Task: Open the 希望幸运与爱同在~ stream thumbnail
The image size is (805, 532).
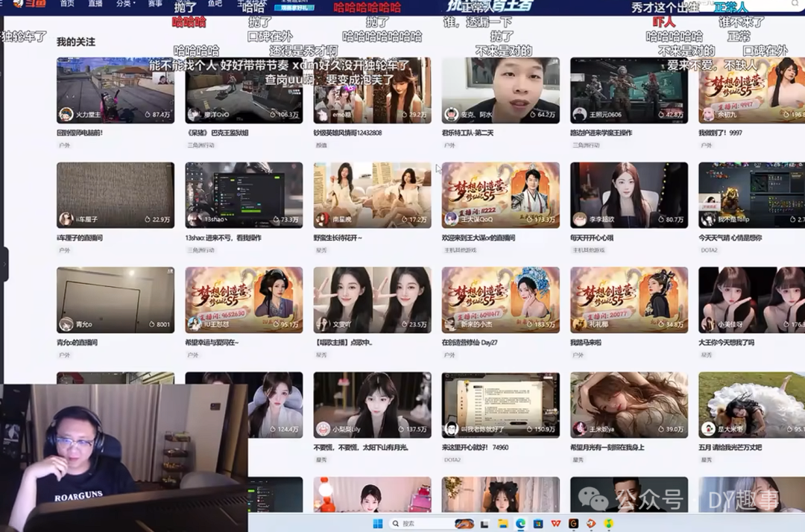Action: 244,300
